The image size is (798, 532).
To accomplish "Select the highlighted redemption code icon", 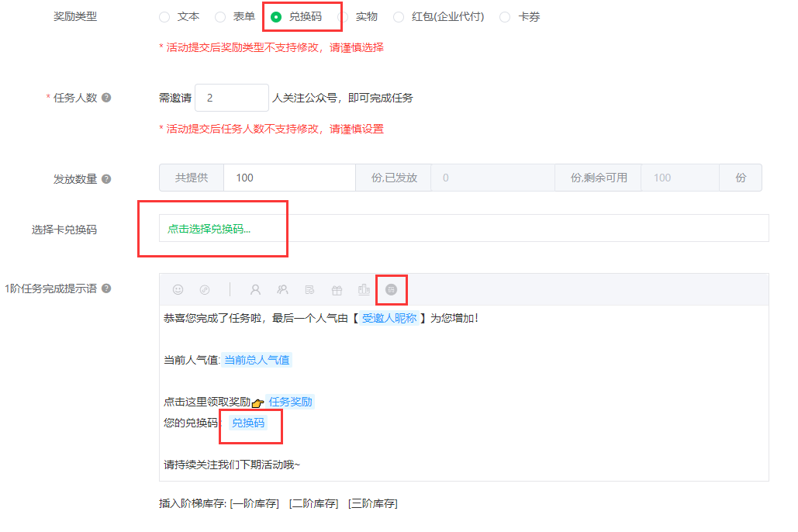I will (x=391, y=289).
